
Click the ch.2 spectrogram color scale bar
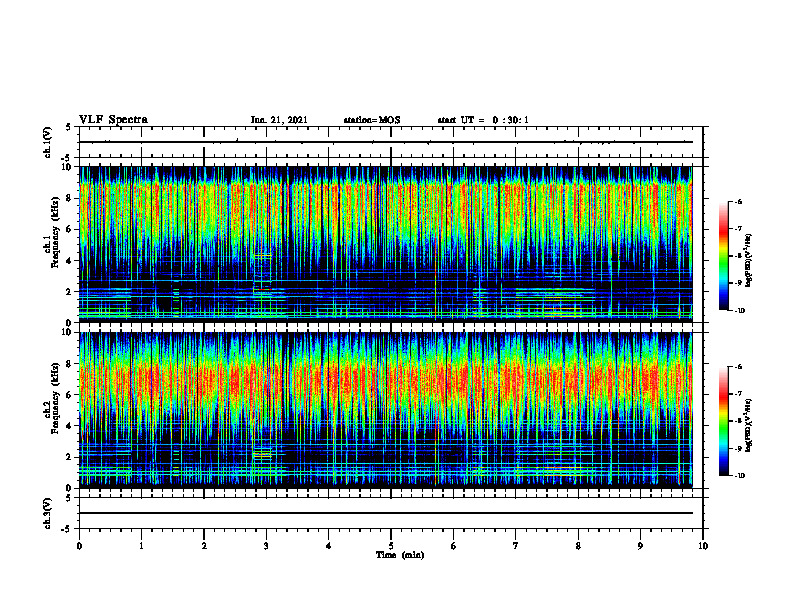coord(724,421)
